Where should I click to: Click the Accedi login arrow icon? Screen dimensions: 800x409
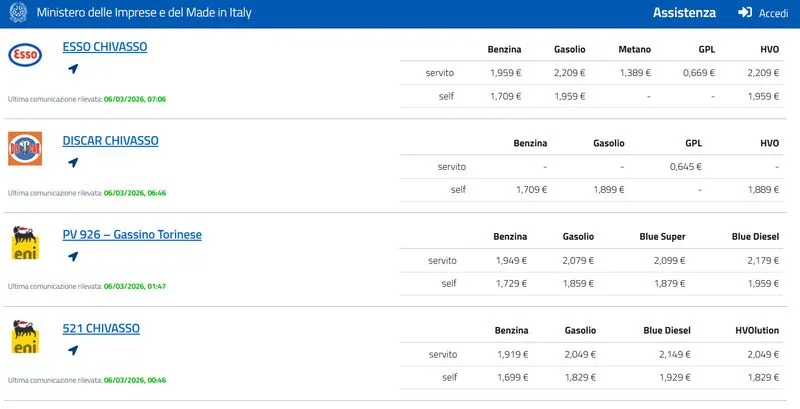click(745, 13)
